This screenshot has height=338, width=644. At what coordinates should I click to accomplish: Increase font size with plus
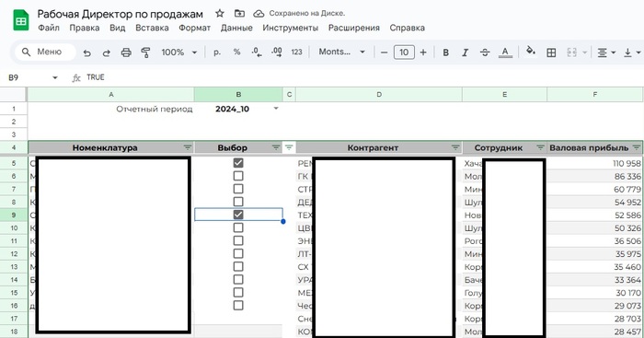(423, 52)
